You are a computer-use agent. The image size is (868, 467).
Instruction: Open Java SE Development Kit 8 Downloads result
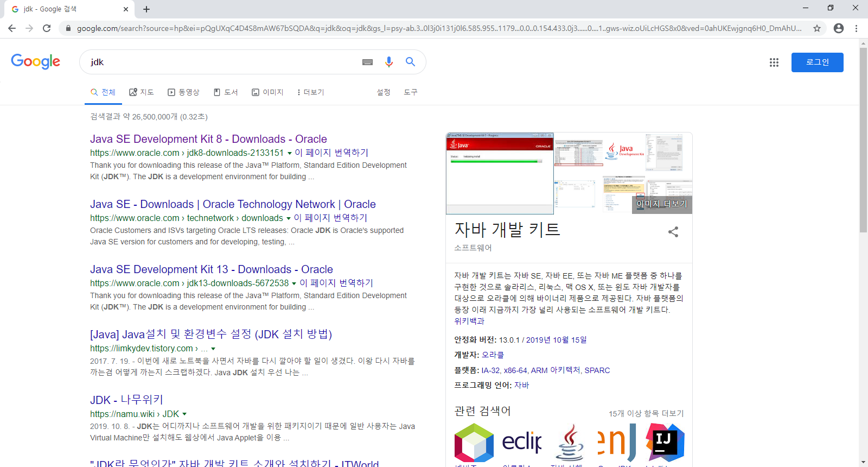pyautogui.click(x=208, y=139)
